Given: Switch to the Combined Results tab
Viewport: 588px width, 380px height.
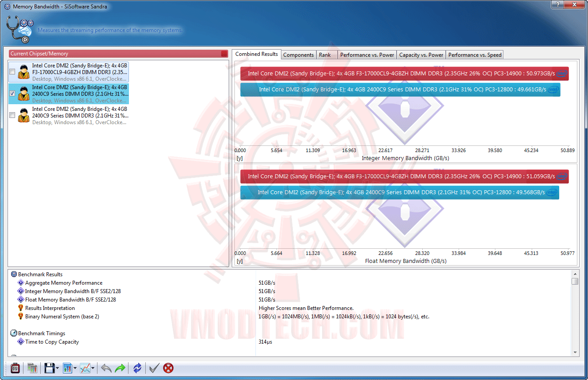Looking at the screenshot, I should point(257,54).
